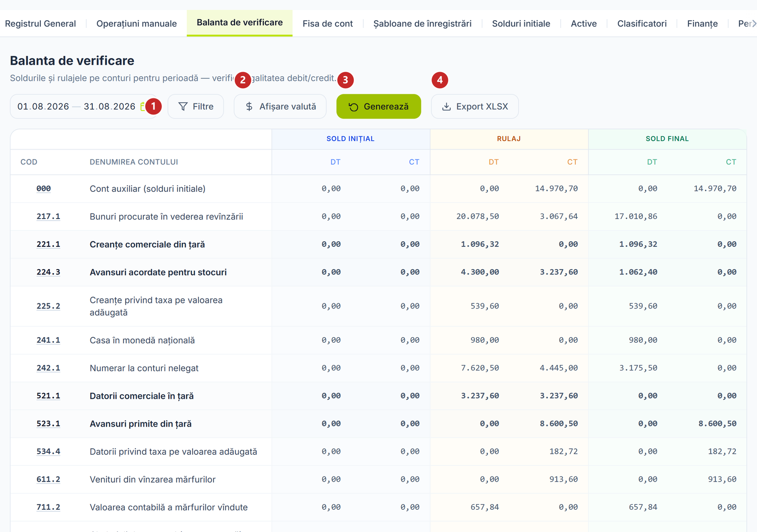This screenshot has width=757, height=532.
Task: Click the dollar icon in Afișare valută
Action: pos(249,107)
